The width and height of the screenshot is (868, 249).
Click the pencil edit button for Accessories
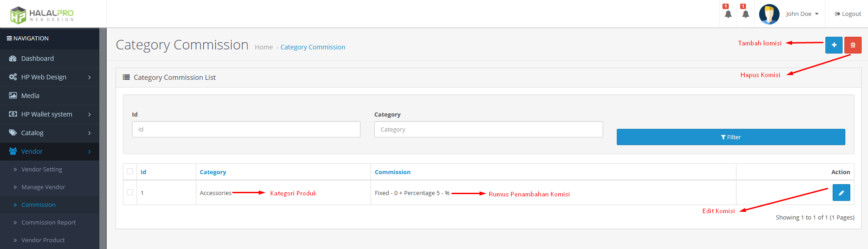841,193
